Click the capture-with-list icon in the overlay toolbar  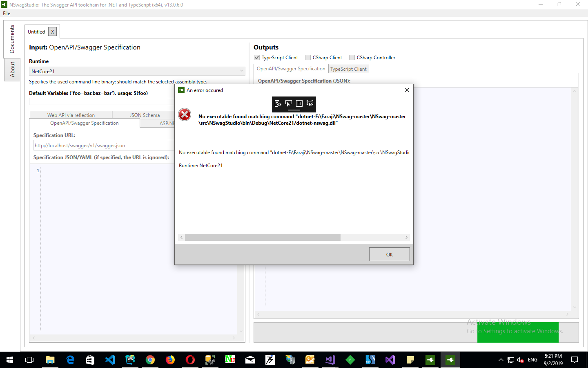coord(278,104)
